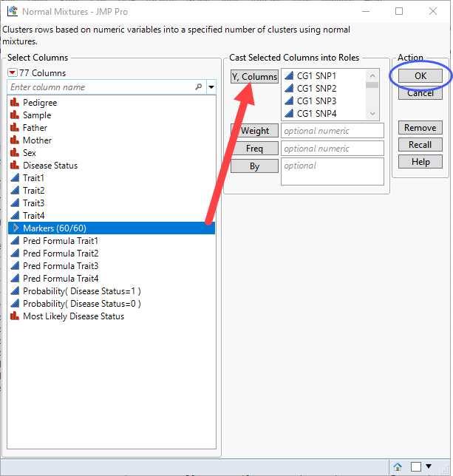Click the continuous icon beside CG1 SNP2
The image size is (453, 476).
coord(289,89)
